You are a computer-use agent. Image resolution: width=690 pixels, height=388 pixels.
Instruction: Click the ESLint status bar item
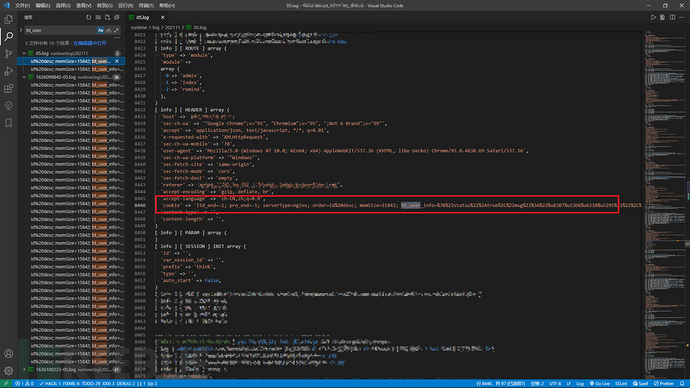pyautogui.click(x=621, y=384)
